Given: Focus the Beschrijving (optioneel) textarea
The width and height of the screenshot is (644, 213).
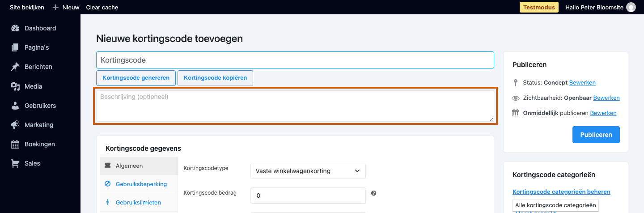Looking at the screenshot, I should [x=295, y=106].
